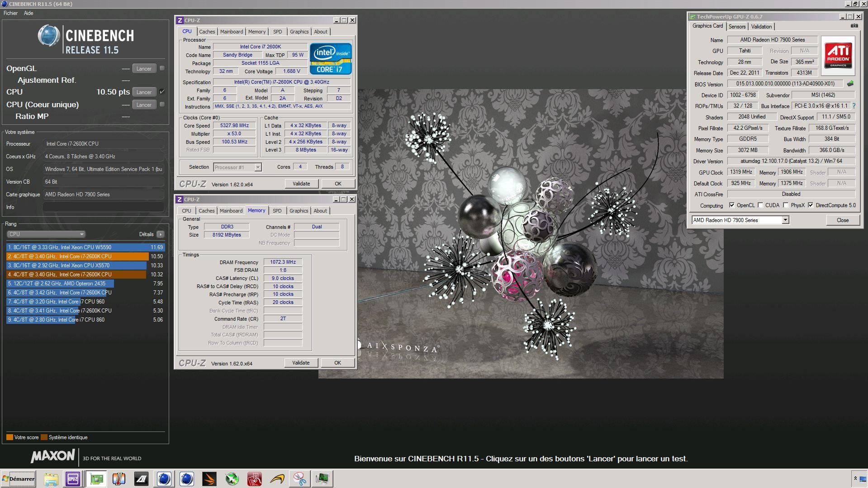Click the Démarrer start button

point(19,479)
